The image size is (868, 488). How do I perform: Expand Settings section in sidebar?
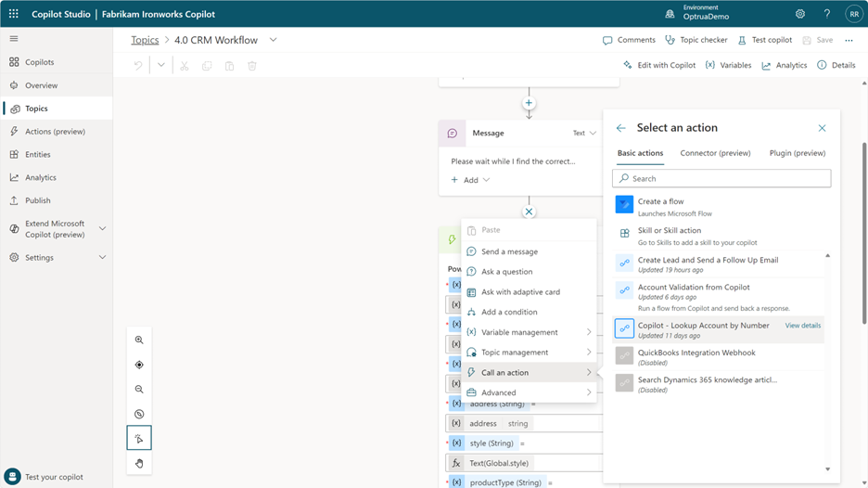102,258
